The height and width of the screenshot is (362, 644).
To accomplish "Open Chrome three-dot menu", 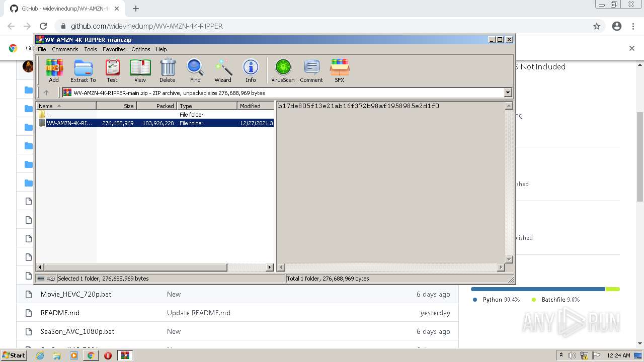I will pyautogui.click(x=633, y=26).
